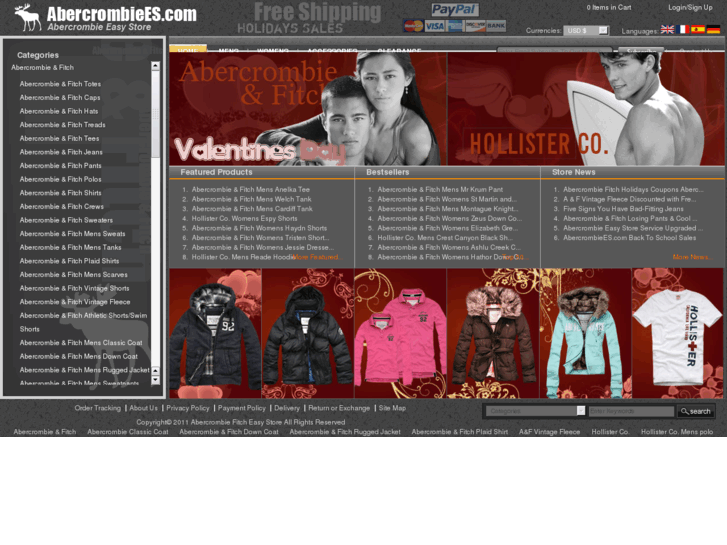The image size is (727, 545).
Task: Click the Abercrombie & Fitch Valentines banner
Action: [308, 109]
